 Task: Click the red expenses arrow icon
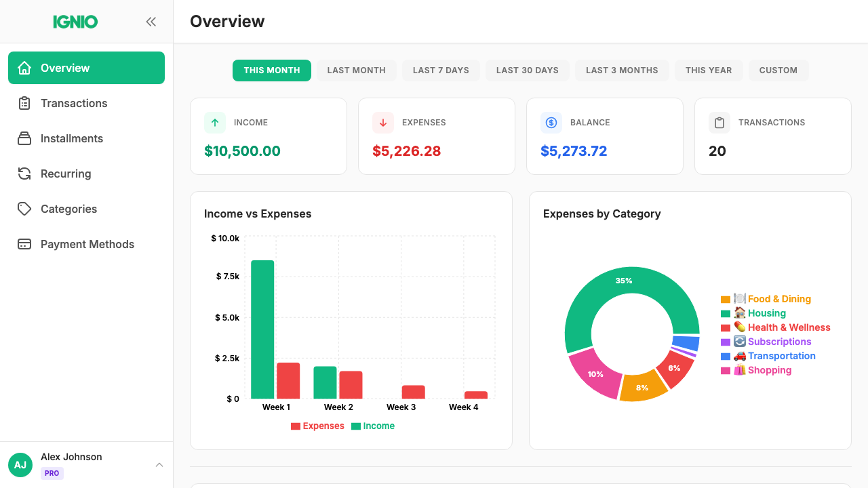click(382, 123)
